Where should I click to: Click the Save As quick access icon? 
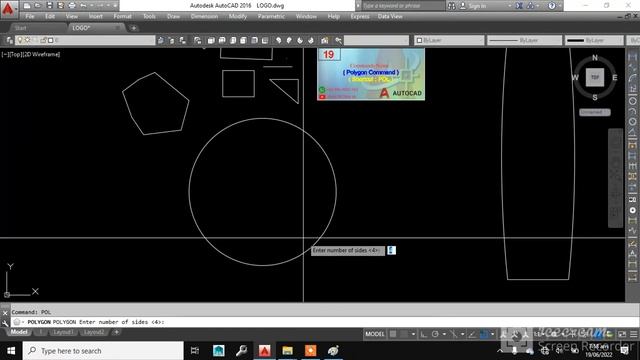[x=60, y=5]
